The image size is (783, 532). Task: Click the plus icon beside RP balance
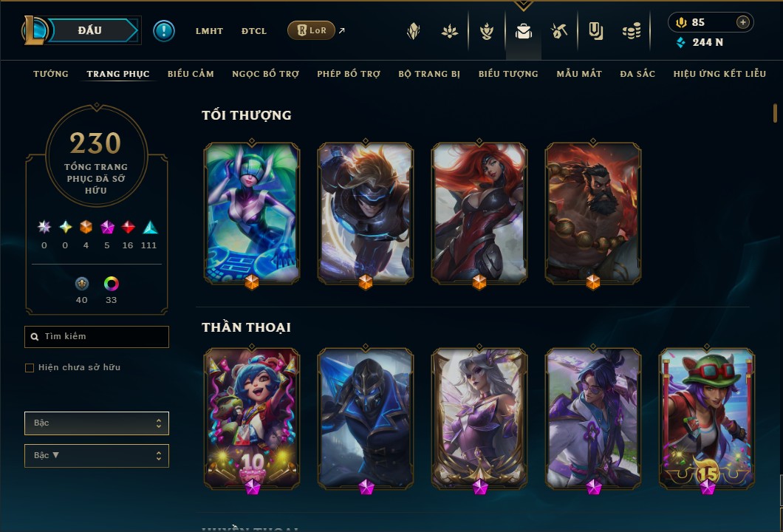point(743,22)
